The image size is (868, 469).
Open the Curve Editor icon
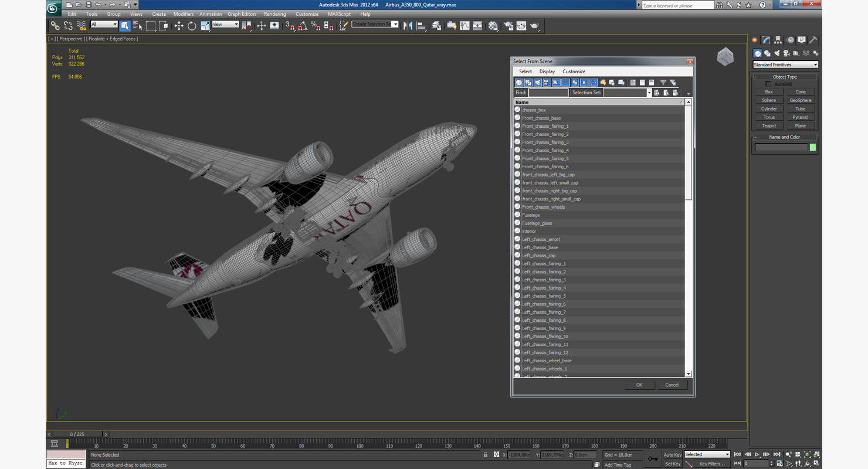pyautogui.click(x=464, y=25)
